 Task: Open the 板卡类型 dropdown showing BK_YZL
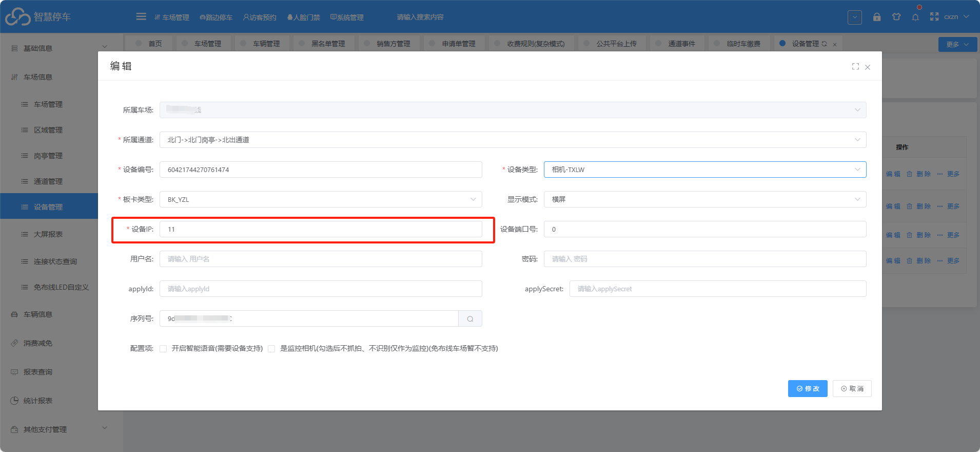[321, 199]
